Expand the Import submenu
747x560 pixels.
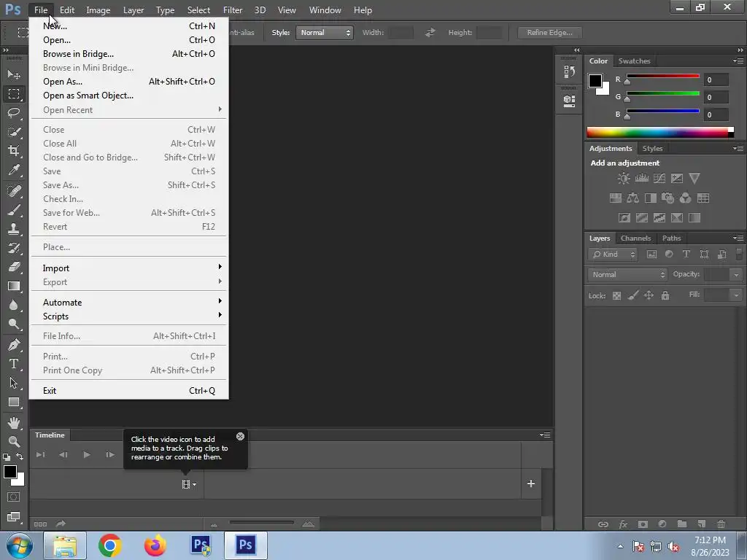tap(128, 268)
